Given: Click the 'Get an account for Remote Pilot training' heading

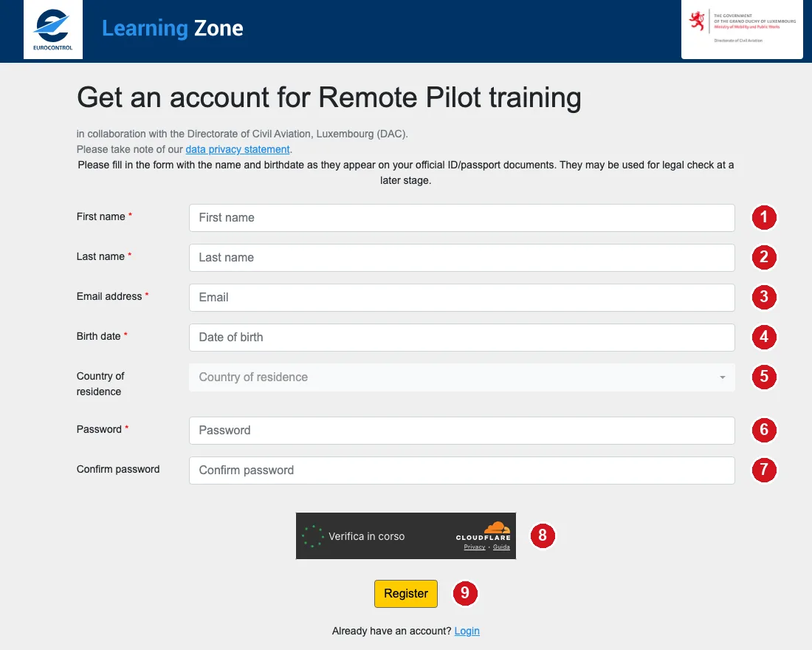Looking at the screenshot, I should coord(328,97).
